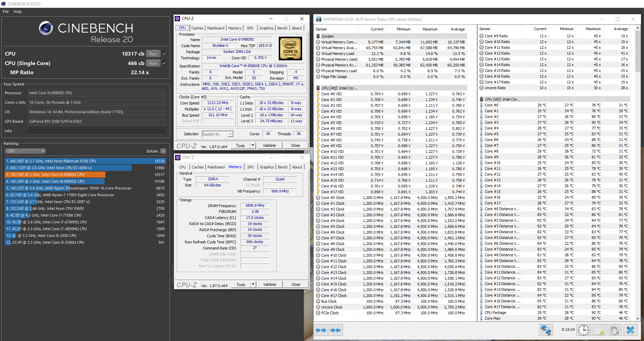
Task: Switch to Caches tab in upper CPU-Z window
Action: (197, 28)
